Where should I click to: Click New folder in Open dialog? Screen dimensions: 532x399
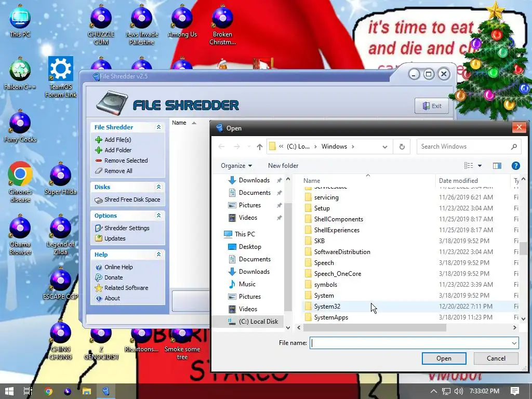point(283,166)
